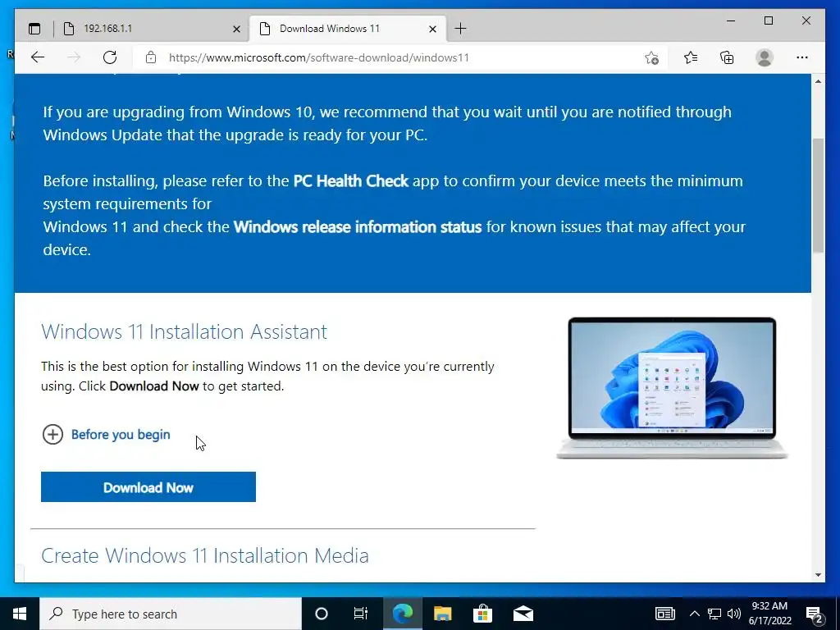Show hidden system tray icons
The image size is (840, 630).
[694, 614]
